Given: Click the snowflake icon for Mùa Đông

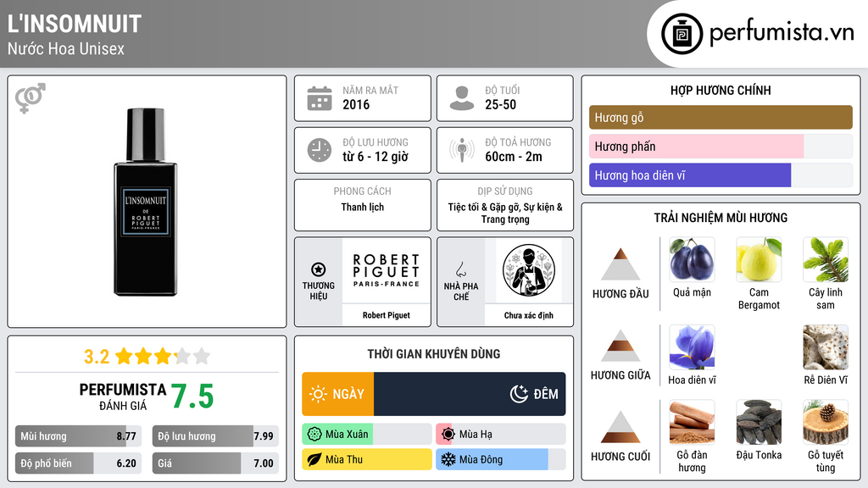Looking at the screenshot, I should click(x=448, y=459).
